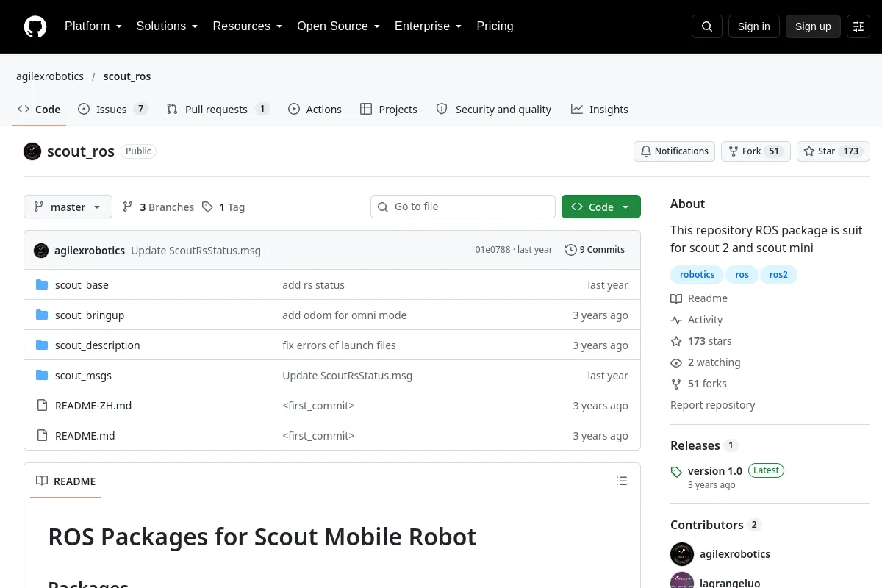Click the eye icon beside watching
The image size is (882, 588).
coord(676,362)
